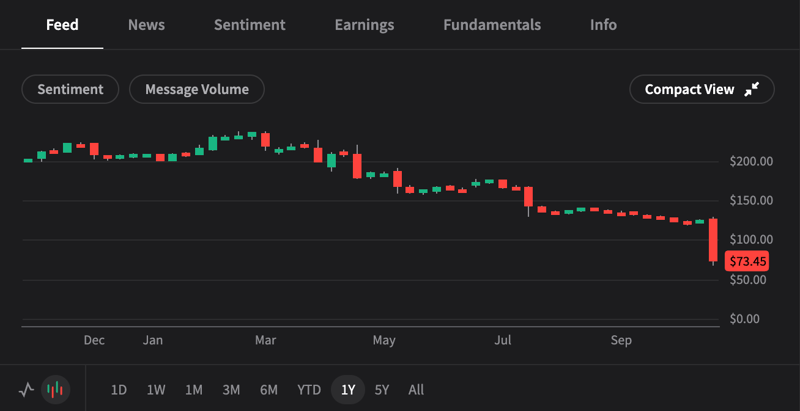Click the $200.00 axis label
This screenshot has height=411, width=800.
(x=751, y=162)
